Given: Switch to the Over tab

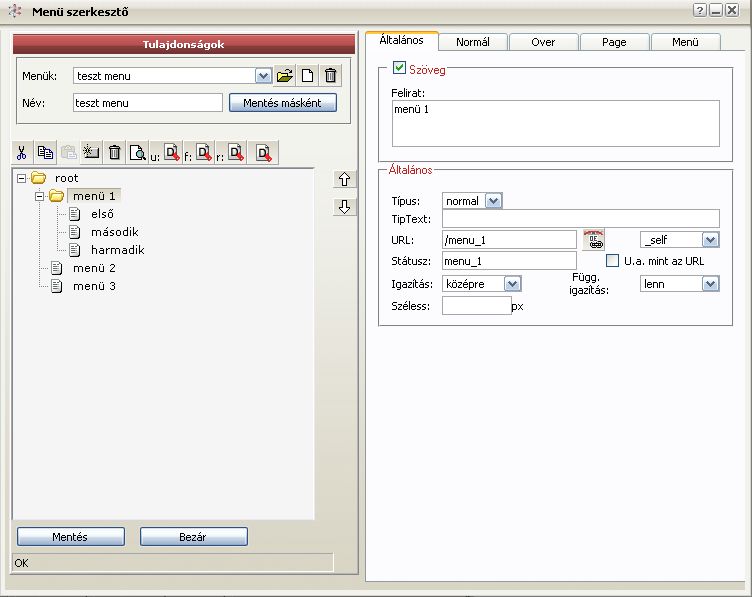Looking at the screenshot, I should pos(543,42).
